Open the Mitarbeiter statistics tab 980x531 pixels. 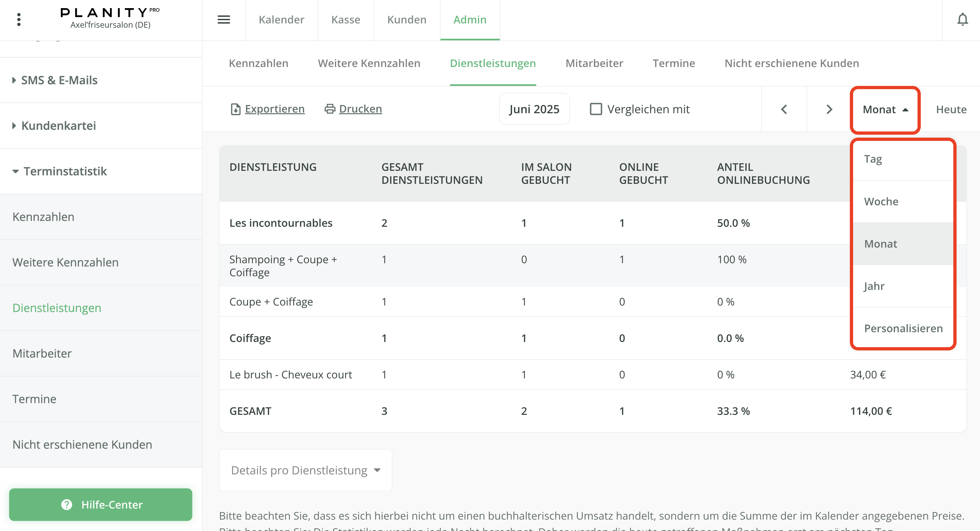(594, 63)
